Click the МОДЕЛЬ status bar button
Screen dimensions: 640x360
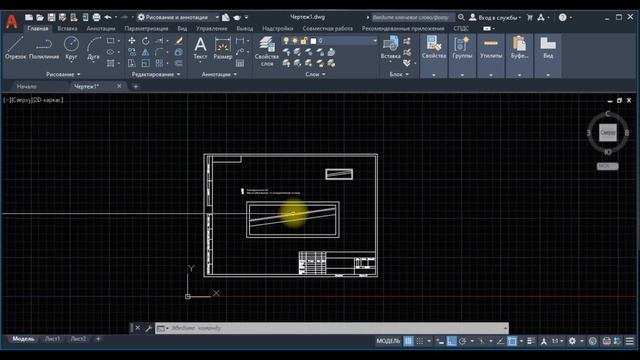pyautogui.click(x=388, y=341)
